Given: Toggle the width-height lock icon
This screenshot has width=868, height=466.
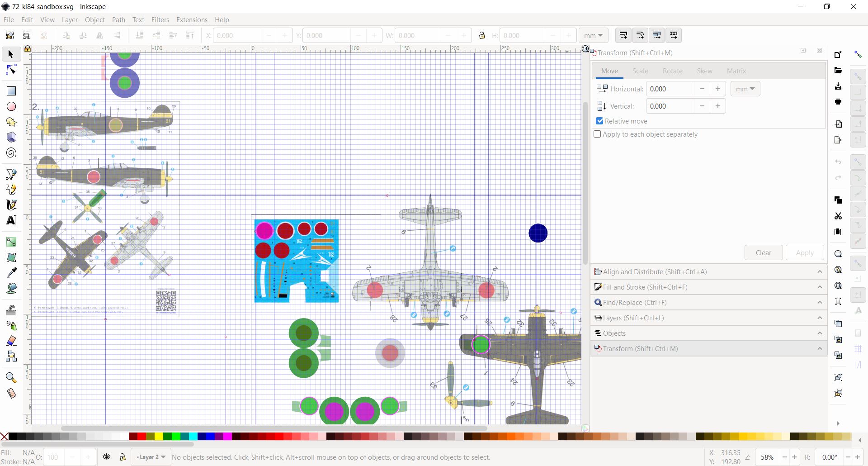Looking at the screenshot, I should coord(482,36).
